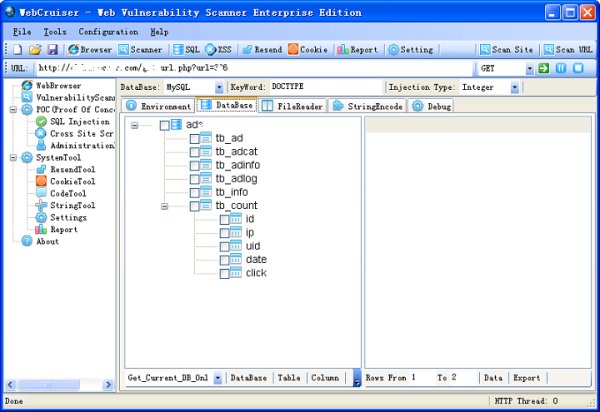
Task: Click the Open folder toolbar icon
Action: coord(35,49)
